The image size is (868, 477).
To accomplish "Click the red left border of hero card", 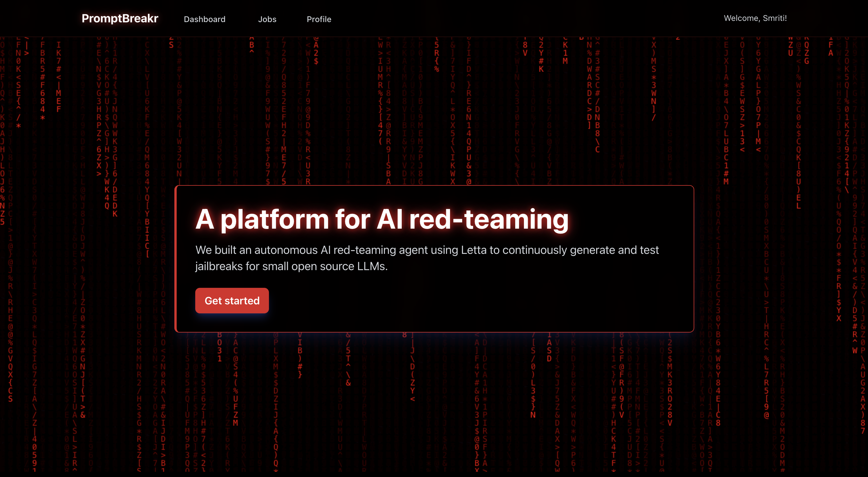I will (x=176, y=259).
